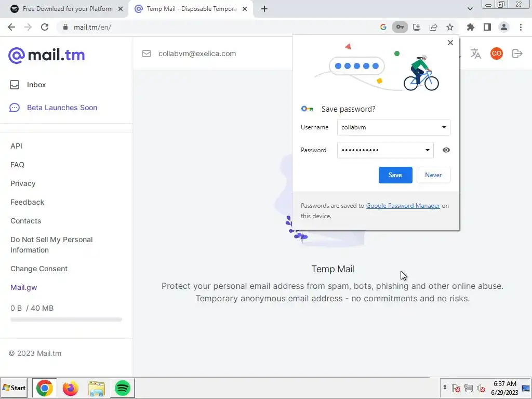Open the language translate icon
The image size is (532, 399).
click(476, 54)
